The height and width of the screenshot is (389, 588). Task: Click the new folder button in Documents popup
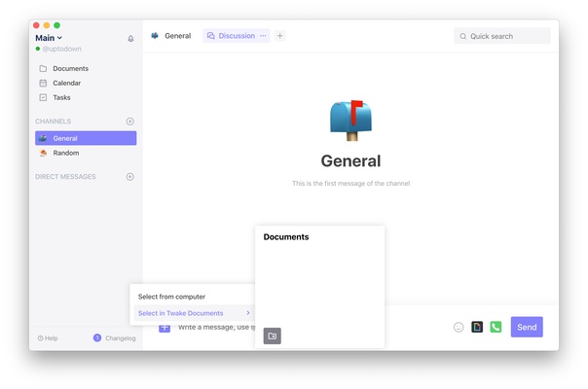(273, 336)
